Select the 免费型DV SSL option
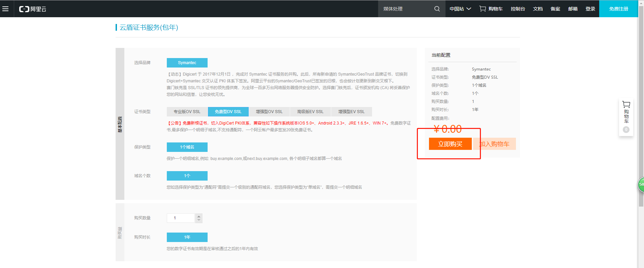Viewport: 644px width, 268px height. click(228, 112)
